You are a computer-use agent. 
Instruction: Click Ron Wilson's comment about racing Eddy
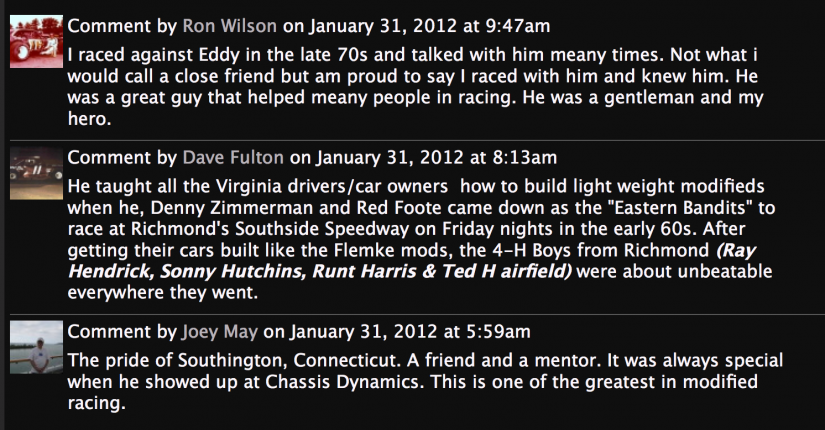click(x=416, y=87)
